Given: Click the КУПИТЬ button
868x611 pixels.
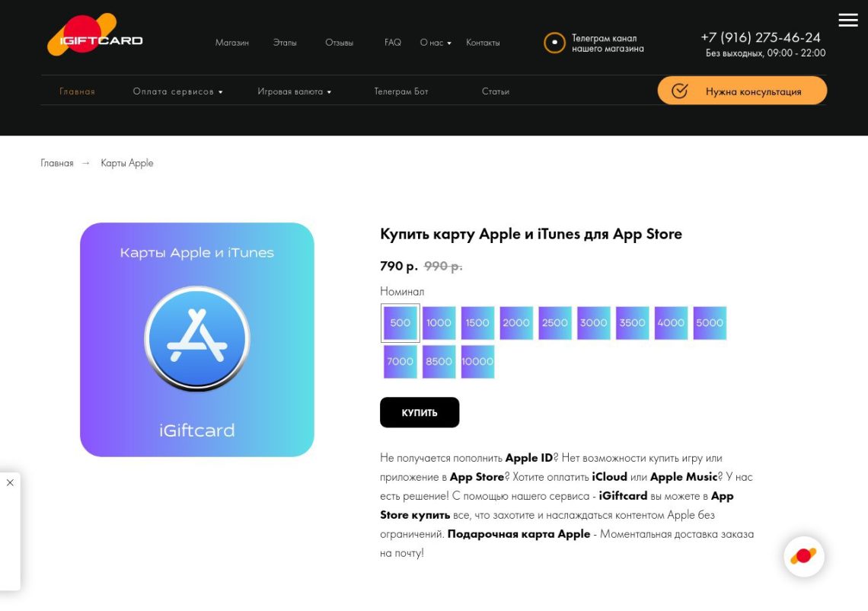Looking at the screenshot, I should coord(420,412).
